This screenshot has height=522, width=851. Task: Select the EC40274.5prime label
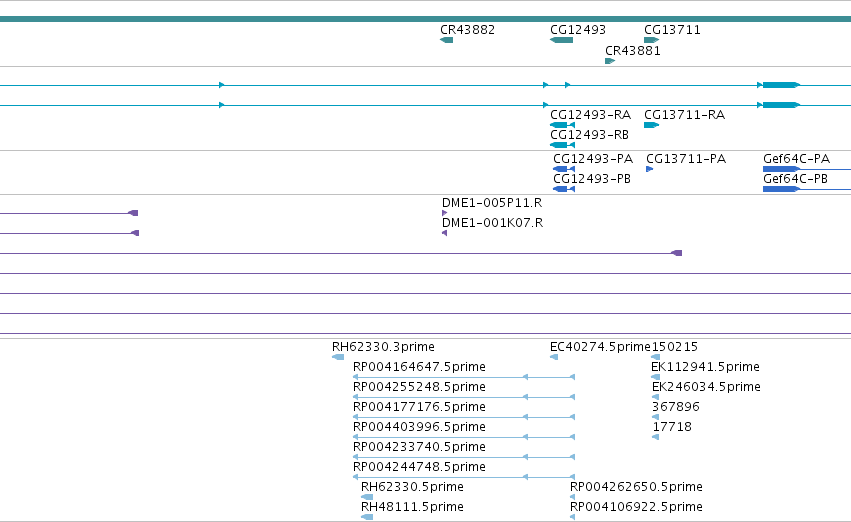[600, 347]
